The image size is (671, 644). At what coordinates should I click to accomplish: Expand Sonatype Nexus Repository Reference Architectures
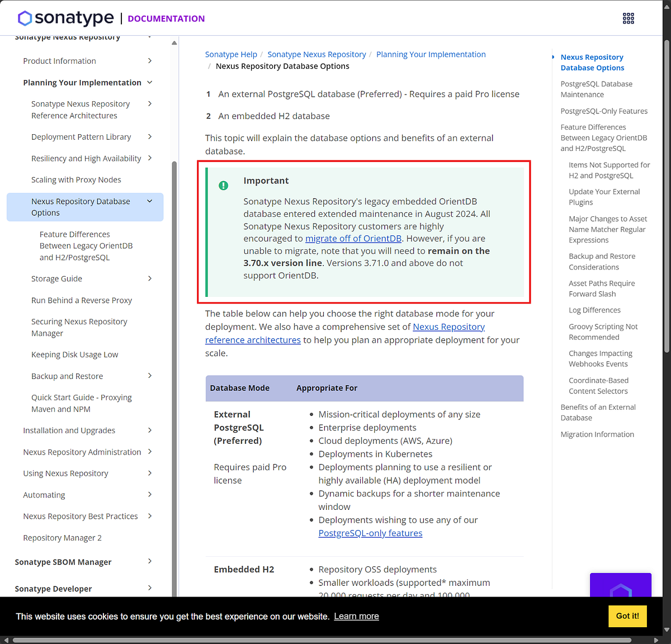pyautogui.click(x=150, y=103)
